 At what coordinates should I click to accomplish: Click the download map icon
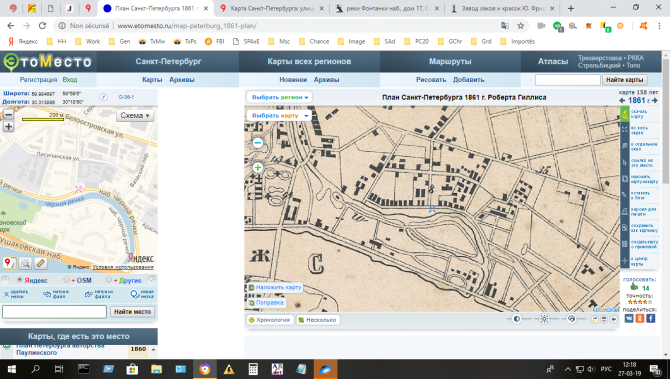point(625,114)
